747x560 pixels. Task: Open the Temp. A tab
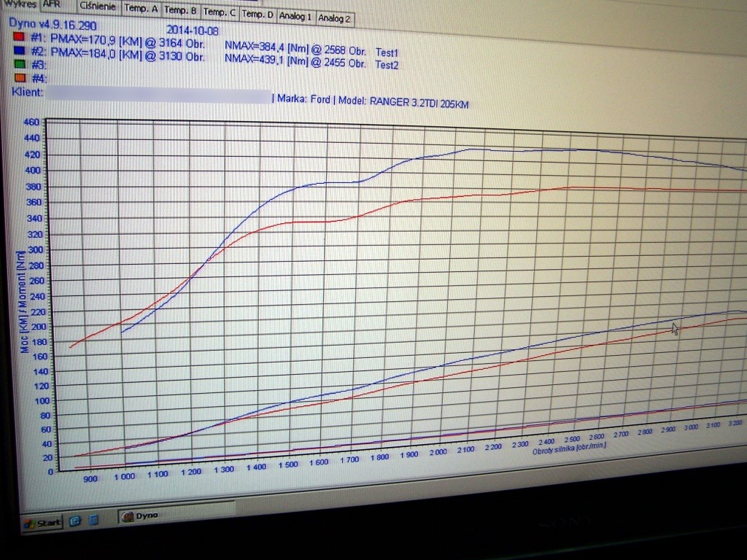141,9
